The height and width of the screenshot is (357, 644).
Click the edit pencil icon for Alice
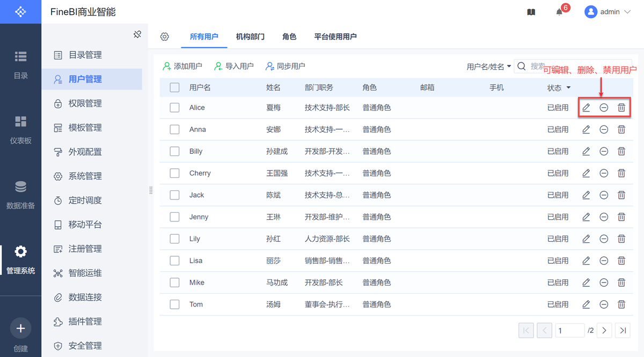[586, 108]
